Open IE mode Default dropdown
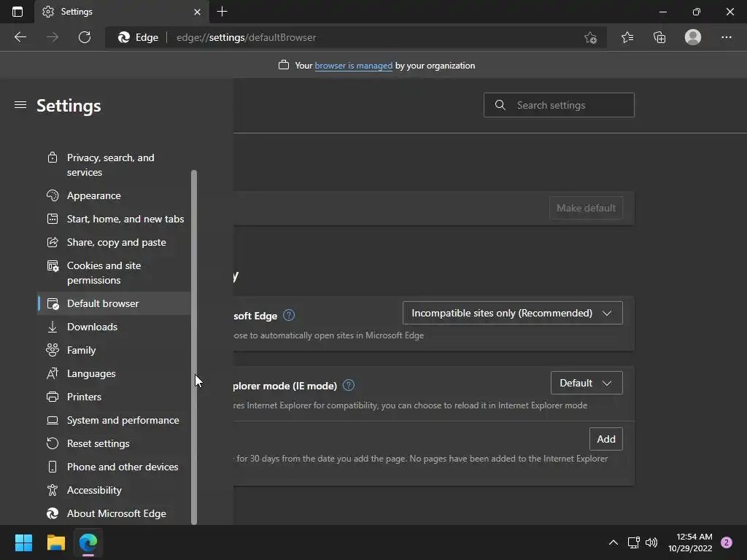This screenshot has width=747, height=560. tap(587, 383)
